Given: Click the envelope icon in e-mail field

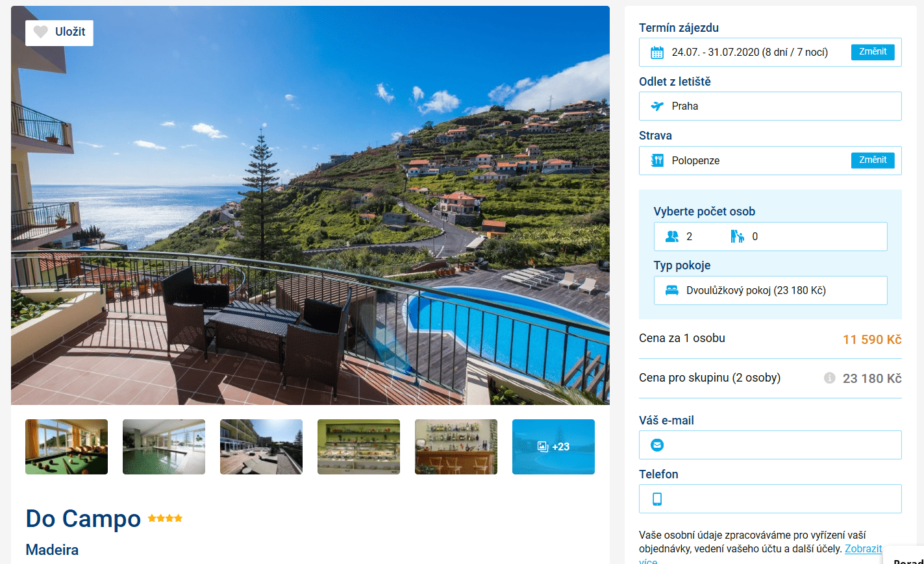Looking at the screenshot, I should pos(657,445).
